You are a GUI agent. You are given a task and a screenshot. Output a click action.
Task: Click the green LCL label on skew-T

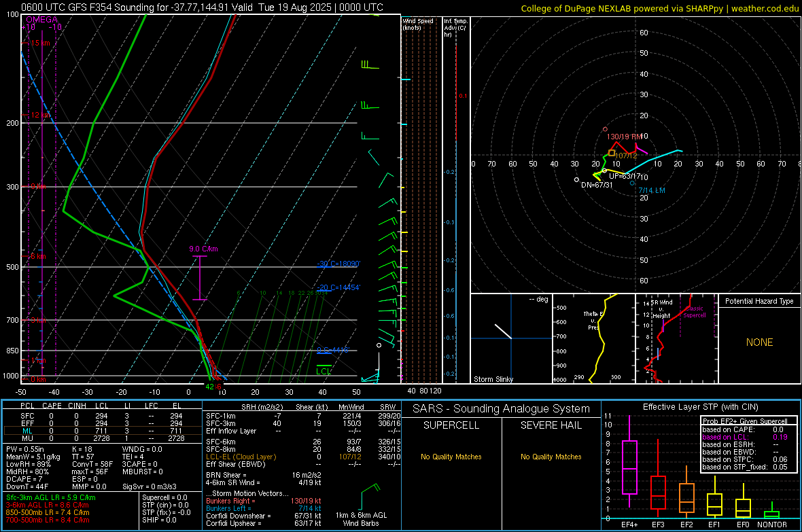[x=324, y=372]
